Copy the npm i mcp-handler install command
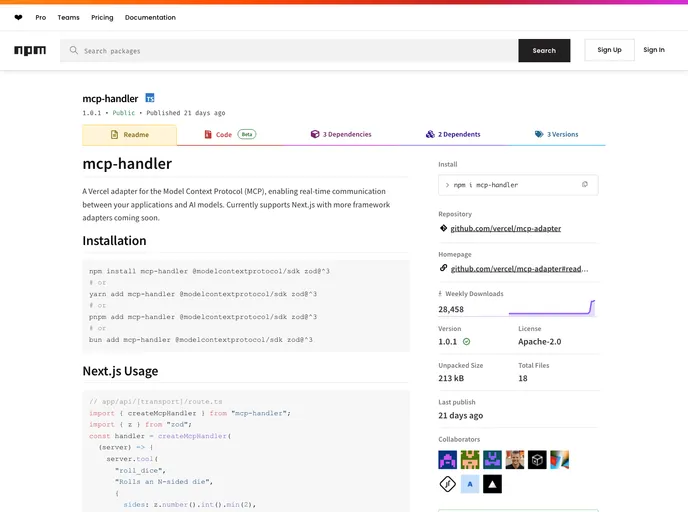Screen dimensions: 688x512 click(x=584, y=185)
